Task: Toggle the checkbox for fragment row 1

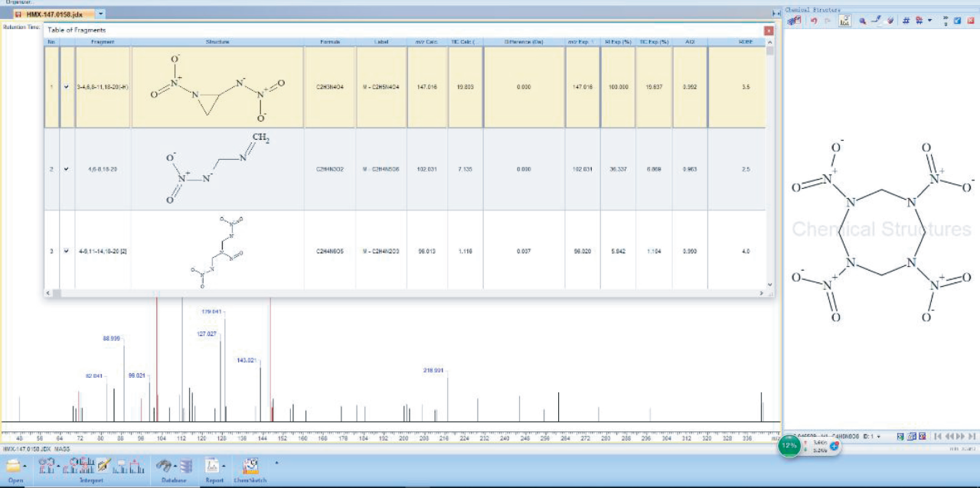Action: coord(67,87)
